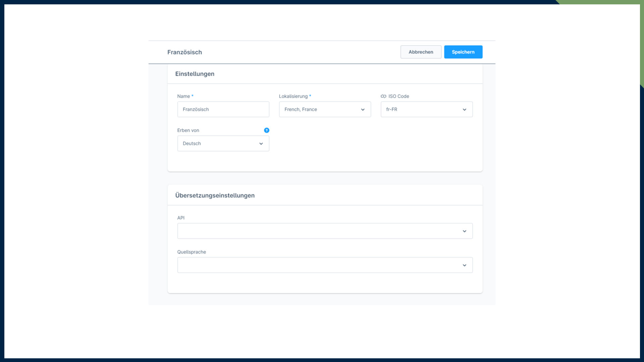
Task: Click the chevron arrow in the Deutsch field
Action: tap(261, 144)
